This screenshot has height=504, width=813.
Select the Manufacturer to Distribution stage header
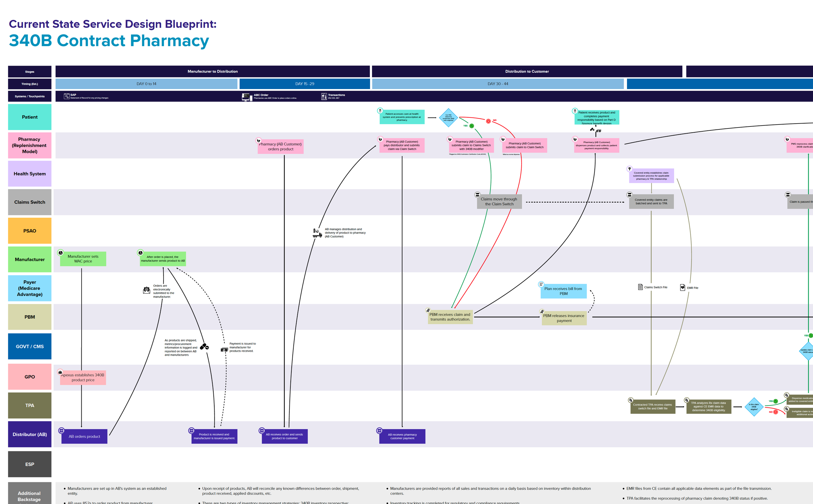[212, 71]
